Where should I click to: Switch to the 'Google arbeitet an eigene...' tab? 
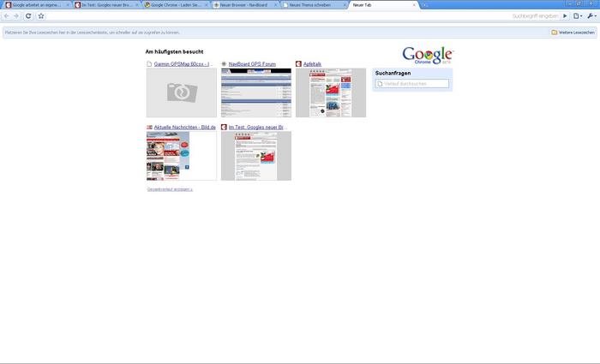click(37, 5)
